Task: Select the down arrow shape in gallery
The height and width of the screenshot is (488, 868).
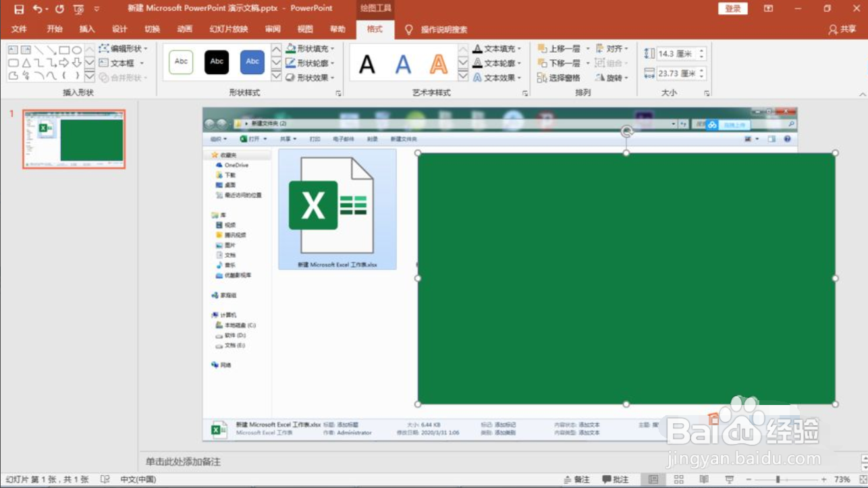Action: 77,63
